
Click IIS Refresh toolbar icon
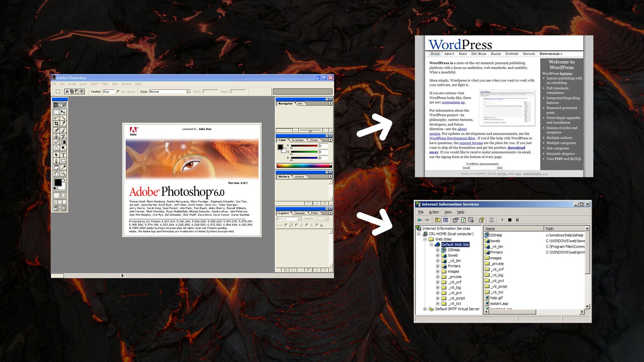point(464,220)
